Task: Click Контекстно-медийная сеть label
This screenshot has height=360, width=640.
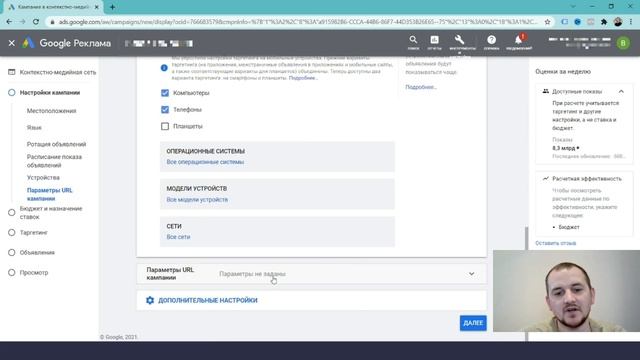Action: pyautogui.click(x=58, y=72)
